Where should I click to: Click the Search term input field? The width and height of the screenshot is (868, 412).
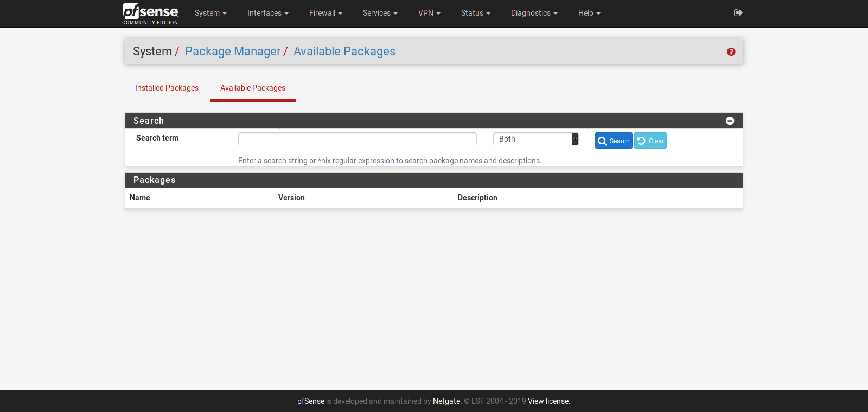(x=357, y=139)
